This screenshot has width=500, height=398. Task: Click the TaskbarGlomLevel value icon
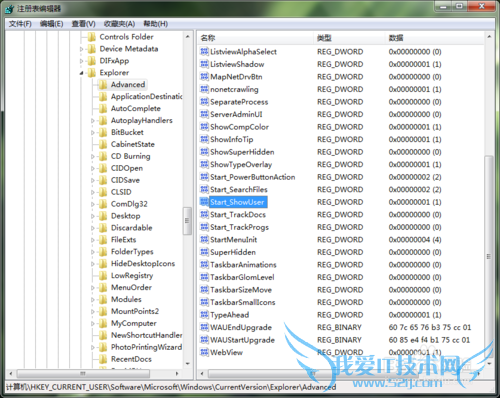(x=204, y=277)
